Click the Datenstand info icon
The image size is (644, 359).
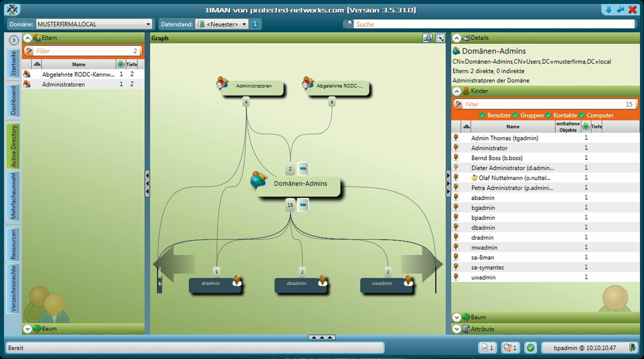255,24
